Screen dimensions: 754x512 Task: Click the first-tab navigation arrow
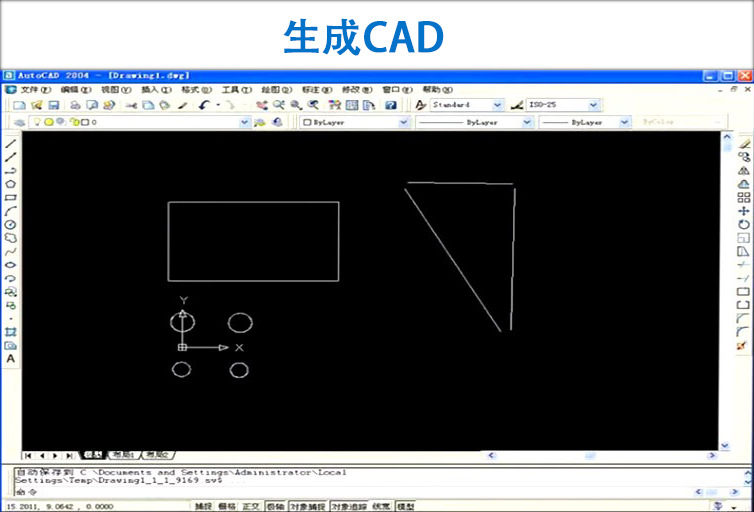click(x=28, y=455)
